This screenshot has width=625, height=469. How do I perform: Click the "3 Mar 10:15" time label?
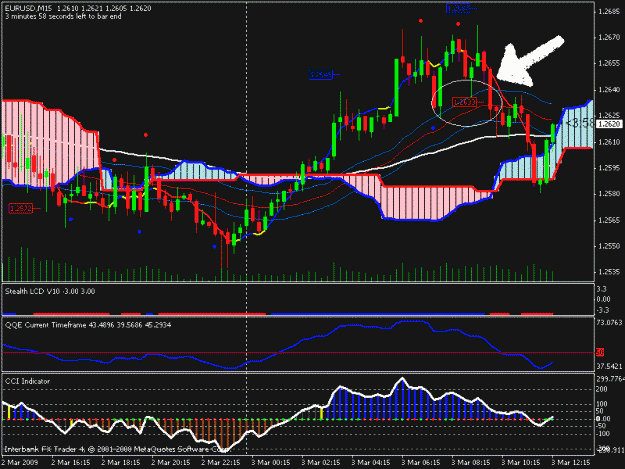521,463
